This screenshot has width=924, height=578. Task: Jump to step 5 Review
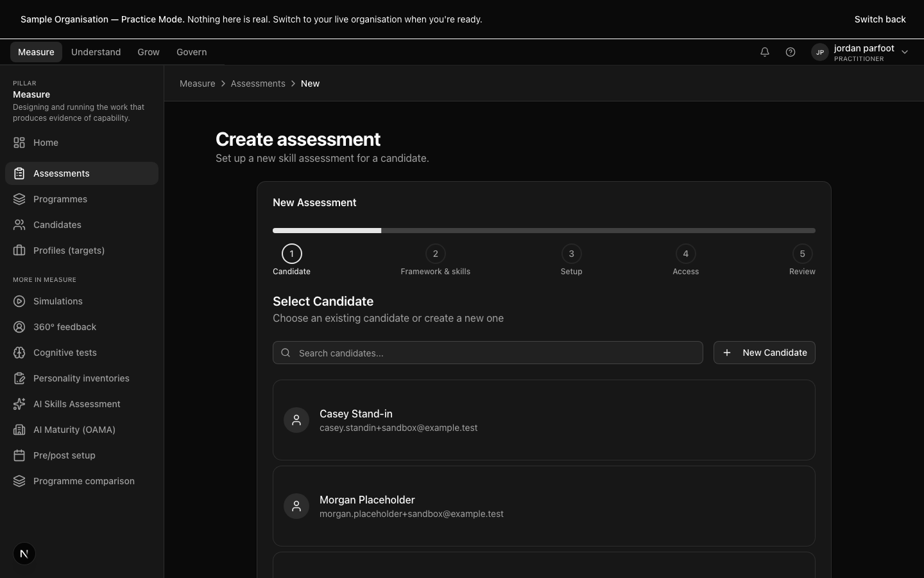click(802, 260)
